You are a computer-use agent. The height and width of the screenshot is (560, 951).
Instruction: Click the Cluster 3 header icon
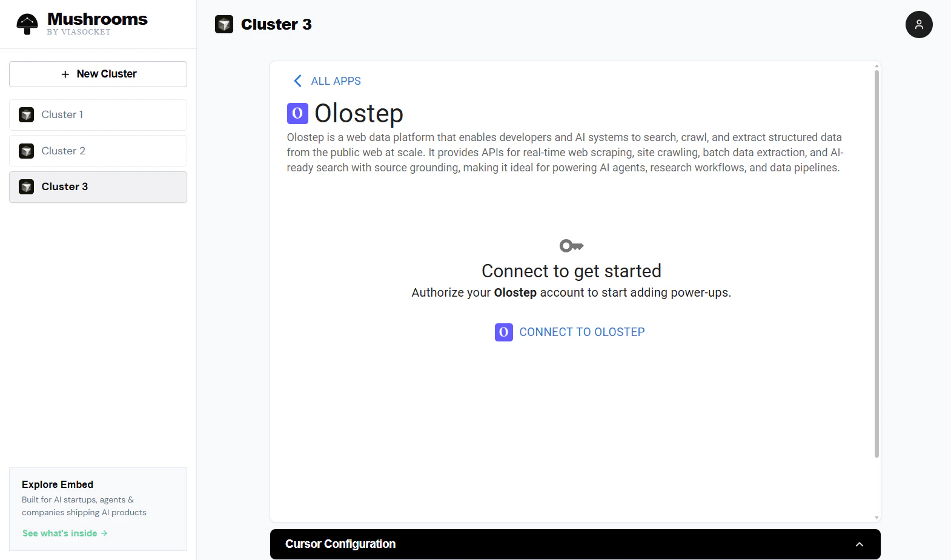(x=224, y=24)
